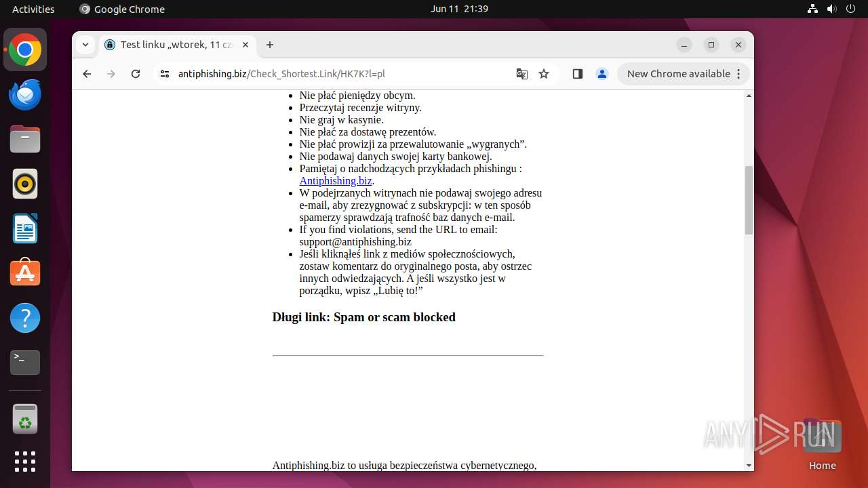Close the 'Test linku' tab
The width and height of the screenshot is (868, 488).
(245, 45)
